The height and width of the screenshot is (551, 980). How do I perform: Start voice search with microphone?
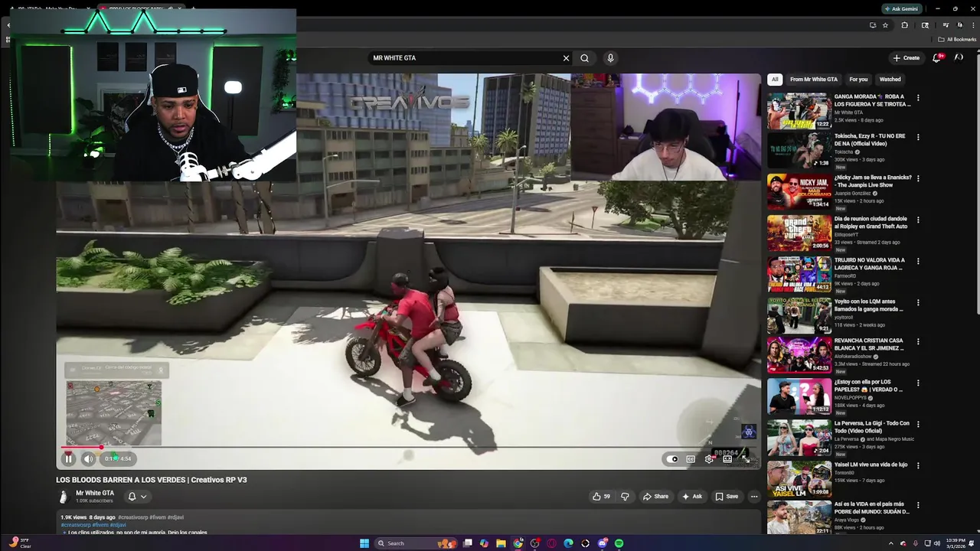tap(610, 58)
